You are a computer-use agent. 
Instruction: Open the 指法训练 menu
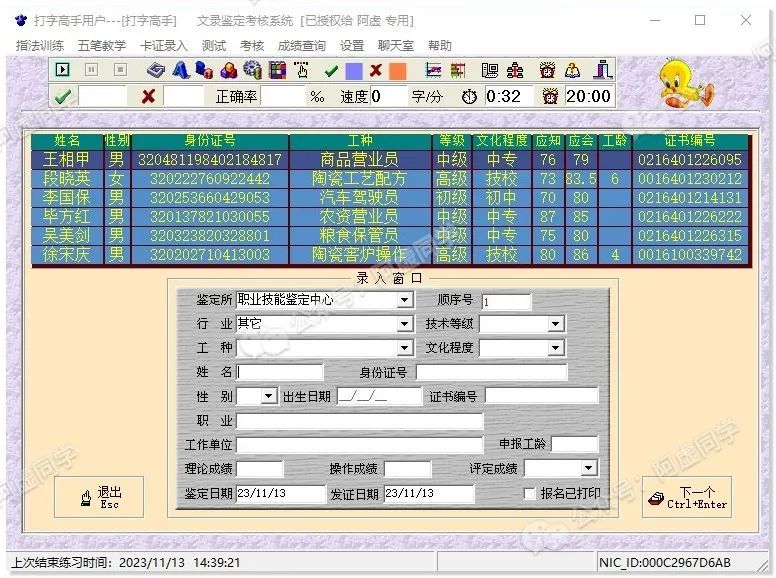point(40,46)
